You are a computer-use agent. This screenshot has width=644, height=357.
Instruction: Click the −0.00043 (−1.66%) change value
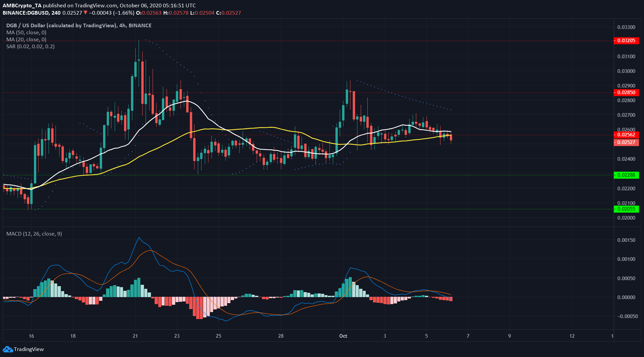click(x=112, y=13)
